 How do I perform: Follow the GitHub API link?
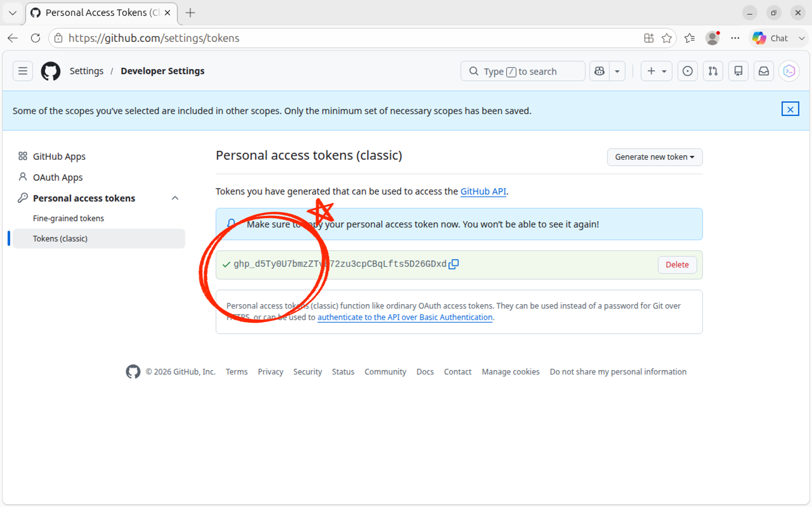tap(483, 191)
